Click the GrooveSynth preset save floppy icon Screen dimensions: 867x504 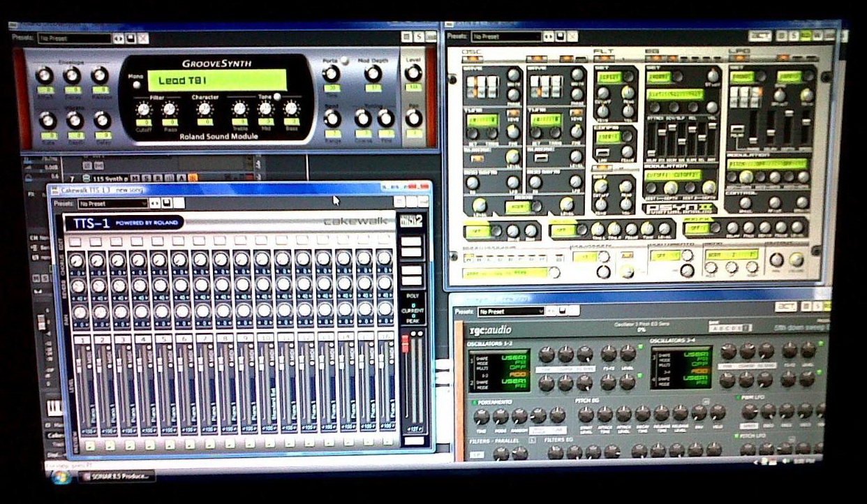tap(130, 38)
